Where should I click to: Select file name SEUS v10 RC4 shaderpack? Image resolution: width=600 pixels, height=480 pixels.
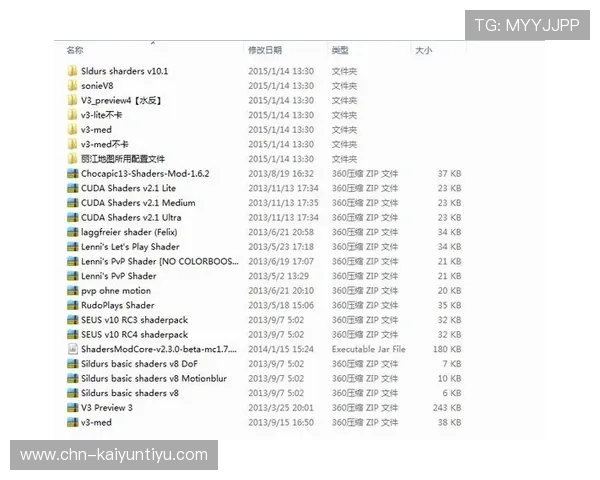(x=134, y=334)
